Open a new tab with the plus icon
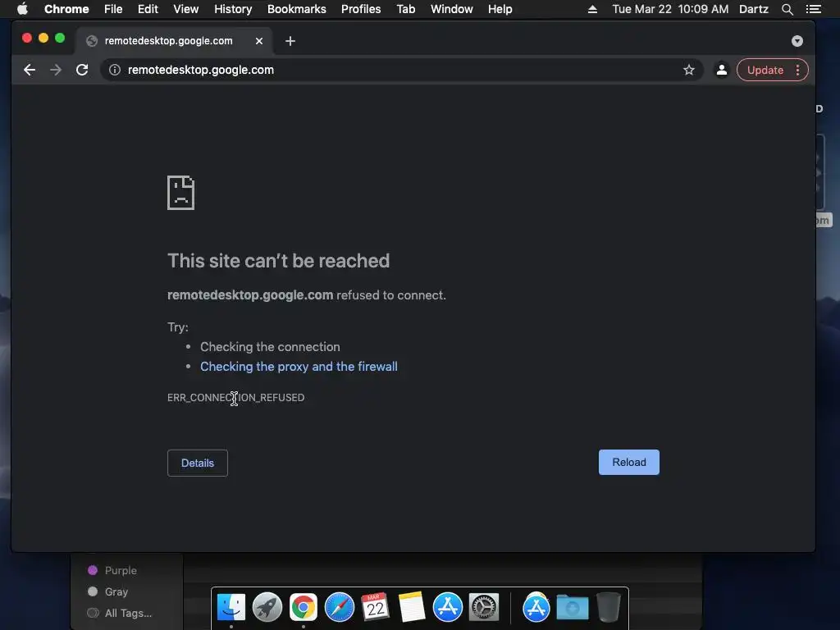Screen dimensions: 840x630 290,41
